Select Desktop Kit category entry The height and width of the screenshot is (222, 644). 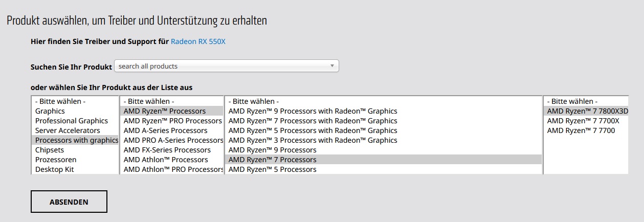point(55,169)
